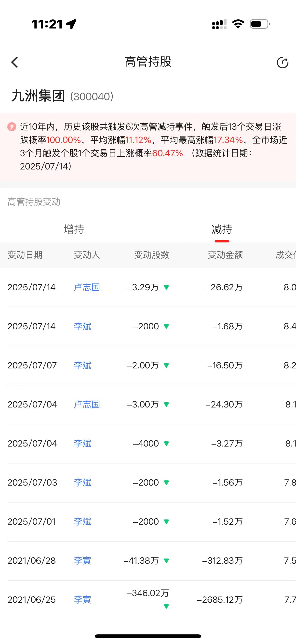Switch to the 增持 tab

[x=74, y=229]
